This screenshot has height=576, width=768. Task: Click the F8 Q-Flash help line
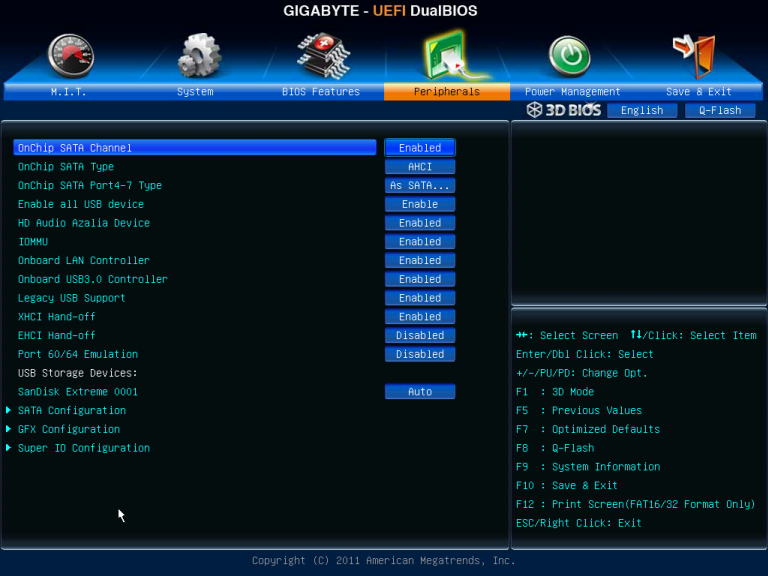pos(555,448)
